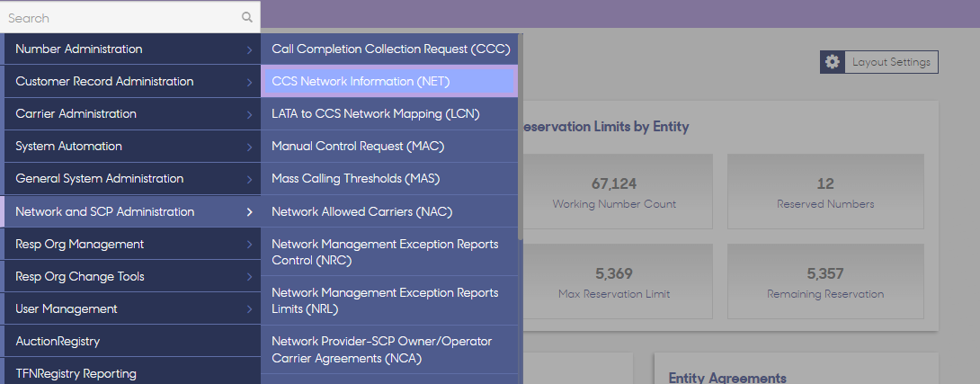This screenshot has height=384, width=980.
Task: Expand System Automation chevron arrow
Action: point(249,147)
